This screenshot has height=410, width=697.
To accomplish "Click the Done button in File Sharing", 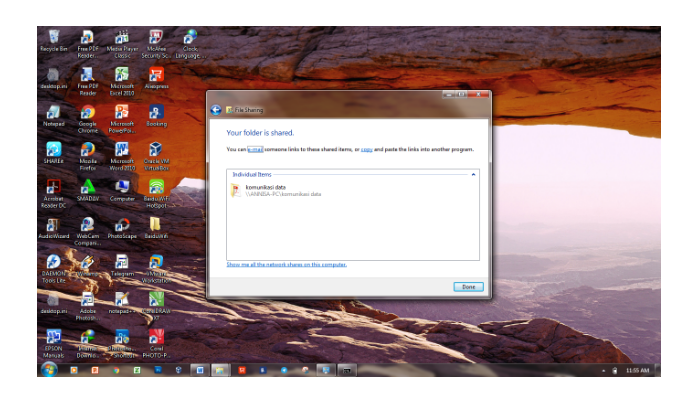I will tap(467, 287).
